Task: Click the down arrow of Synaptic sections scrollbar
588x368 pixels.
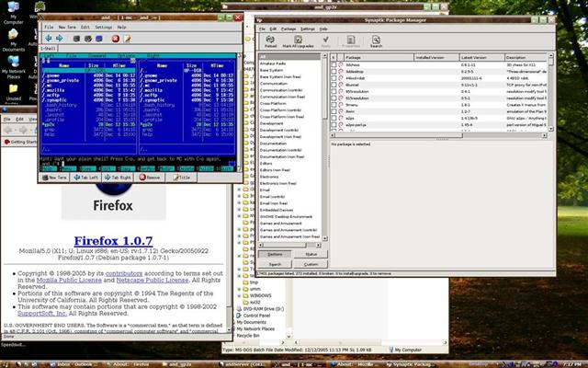Action: tap(324, 238)
